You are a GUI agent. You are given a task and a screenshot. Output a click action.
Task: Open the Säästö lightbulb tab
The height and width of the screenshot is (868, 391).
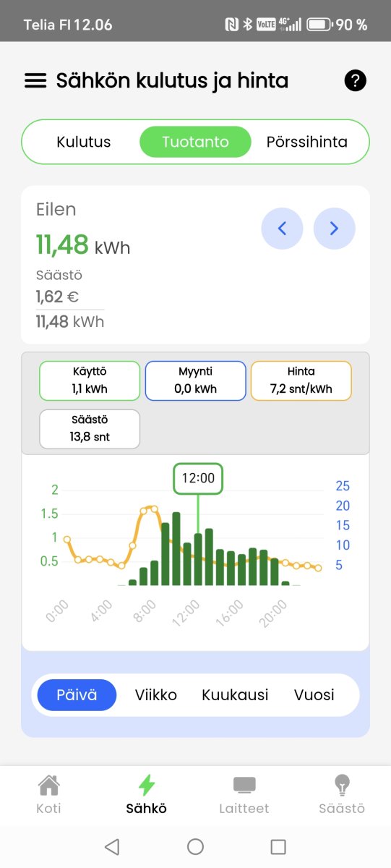point(342,795)
